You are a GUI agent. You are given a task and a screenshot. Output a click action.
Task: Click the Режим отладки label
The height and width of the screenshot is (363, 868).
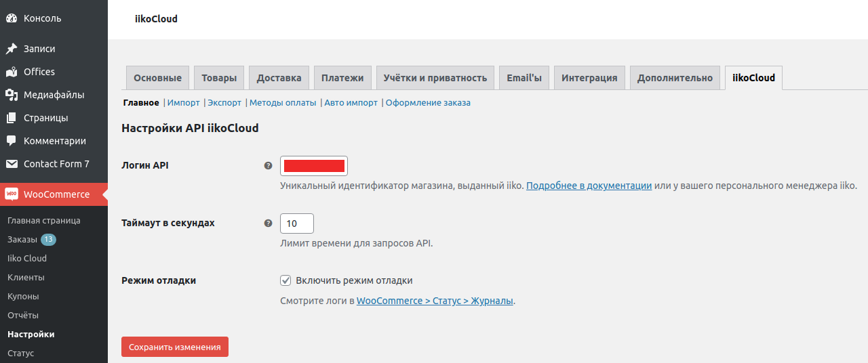159,280
